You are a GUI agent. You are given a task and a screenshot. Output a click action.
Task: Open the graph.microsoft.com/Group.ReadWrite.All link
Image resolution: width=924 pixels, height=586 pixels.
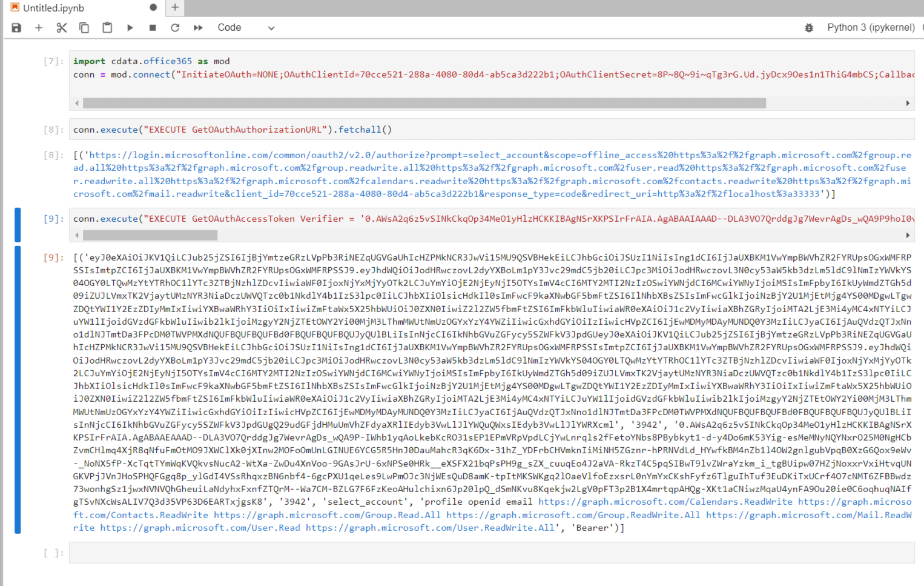click(573, 515)
